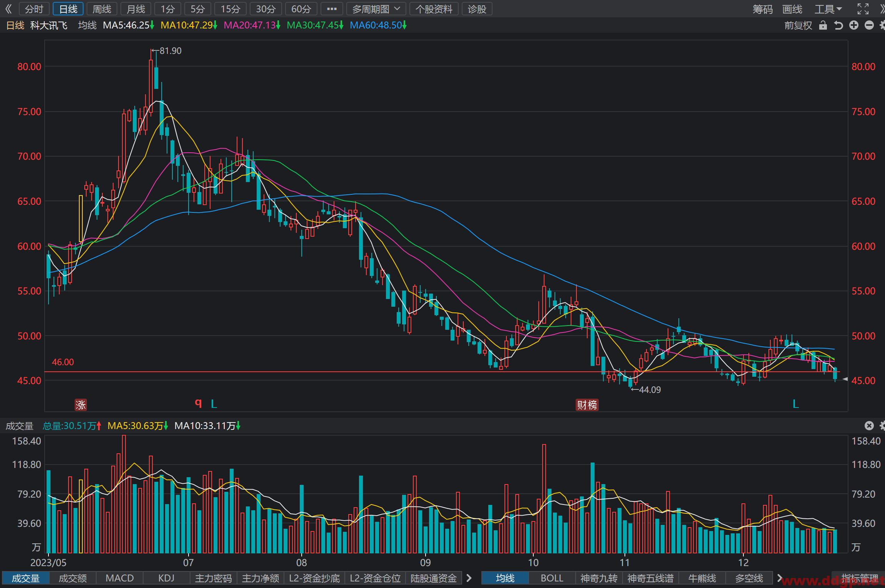Image resolution: width=885 pixels, height=588 pixels.
Task: Click the undo arrow icon
Action: tap(838, 25)
